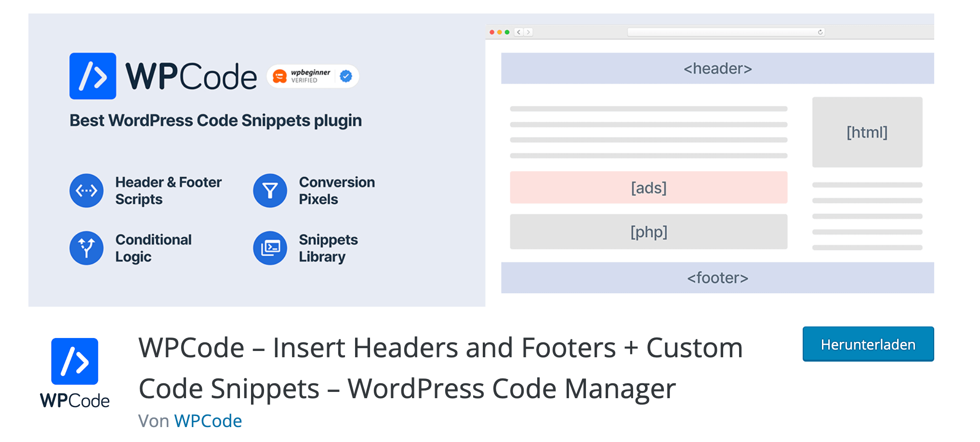Click the <footer> block in mockup
Viewport: 980px width, 442px height.
pos(717,278)
